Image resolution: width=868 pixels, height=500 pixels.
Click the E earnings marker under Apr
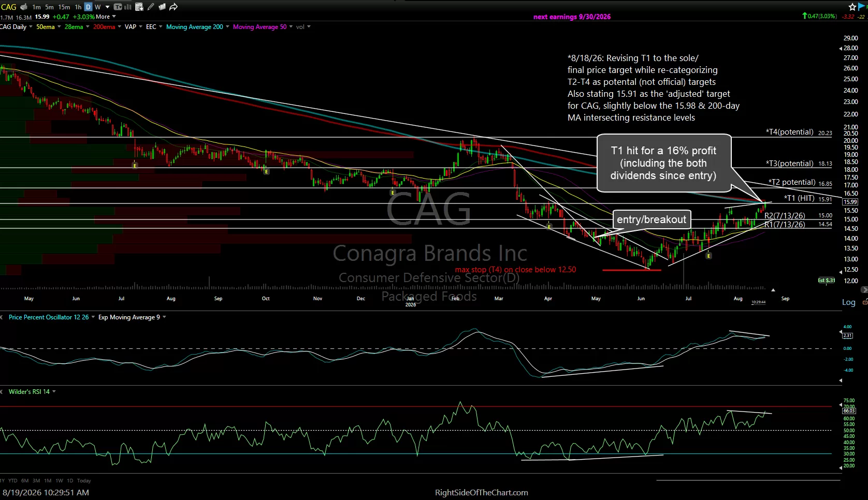(549, 227)
